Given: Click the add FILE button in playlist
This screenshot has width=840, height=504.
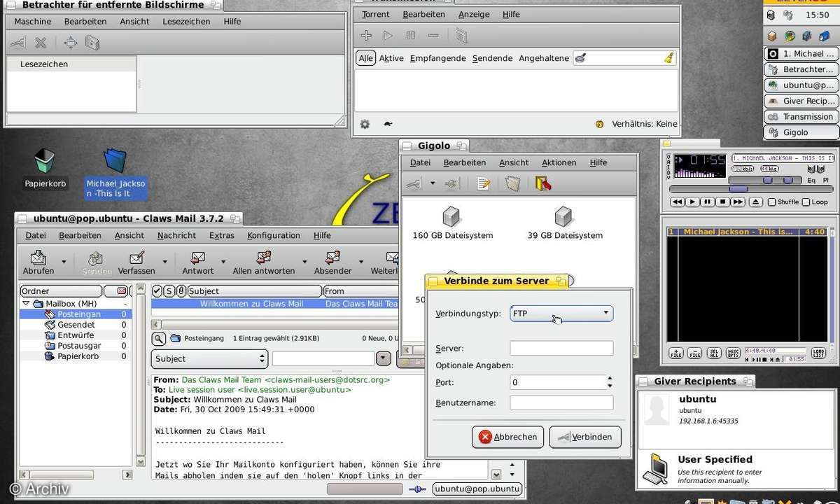Looking at the screenshot, I should [676, 353].
